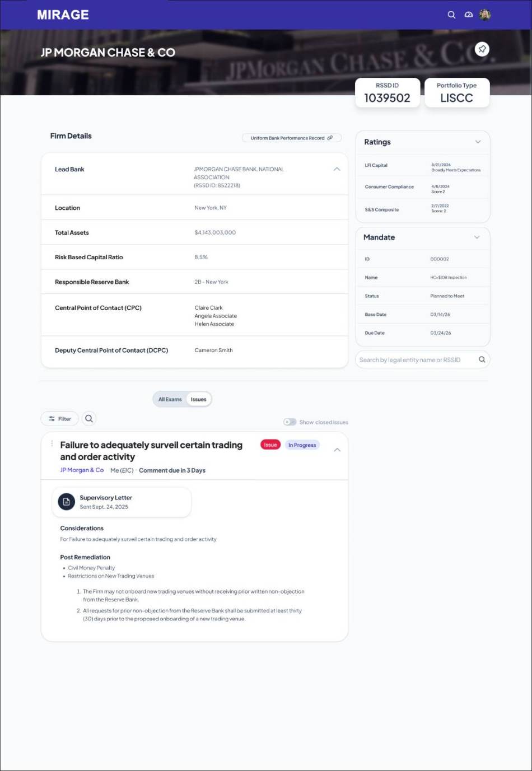
Task: Click the red Issue tag
Action: [x=270, y=445]
